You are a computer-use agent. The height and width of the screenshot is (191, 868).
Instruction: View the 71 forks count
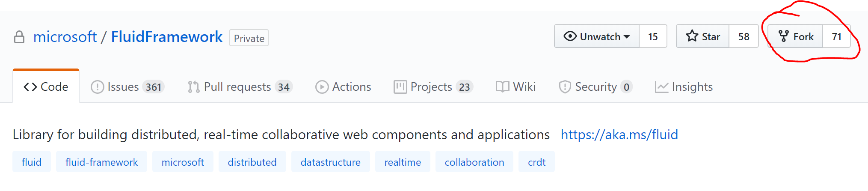click(836, 36)
